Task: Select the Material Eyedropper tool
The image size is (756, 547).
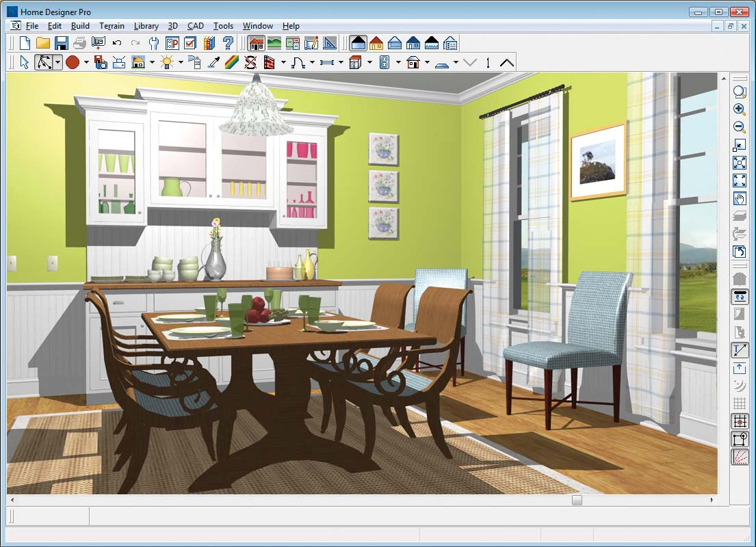Action: pyautogui.click(x=213, y=63)
